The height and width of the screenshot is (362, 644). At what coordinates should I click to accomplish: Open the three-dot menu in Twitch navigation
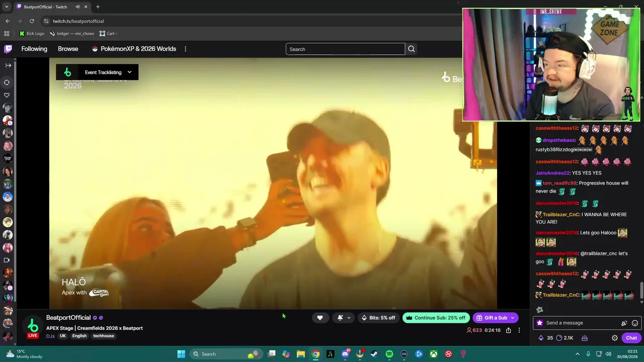click(185, 49)
